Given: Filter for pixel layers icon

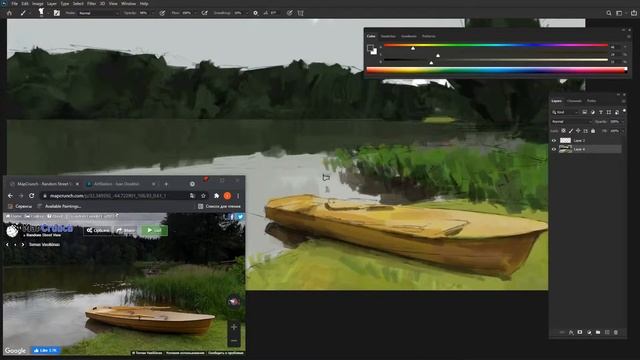Looking at the screenshot, I should (584, 112).
